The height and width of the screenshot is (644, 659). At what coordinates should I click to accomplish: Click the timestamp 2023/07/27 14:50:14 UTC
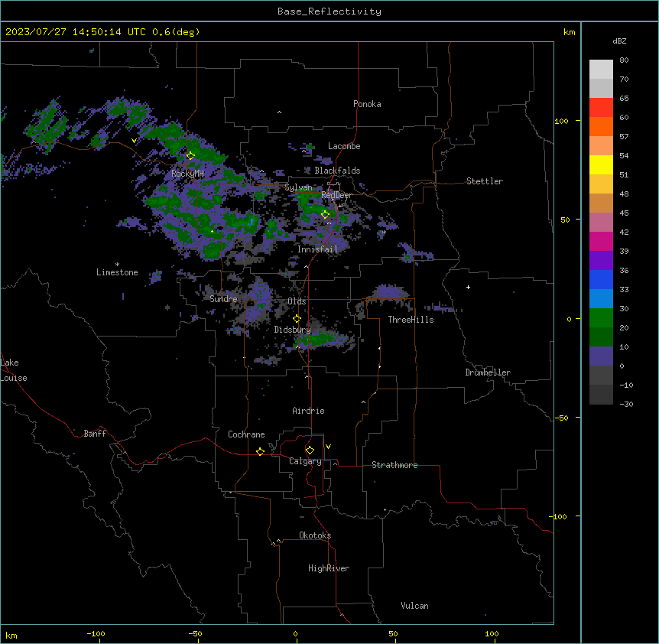tap(76, 32)
